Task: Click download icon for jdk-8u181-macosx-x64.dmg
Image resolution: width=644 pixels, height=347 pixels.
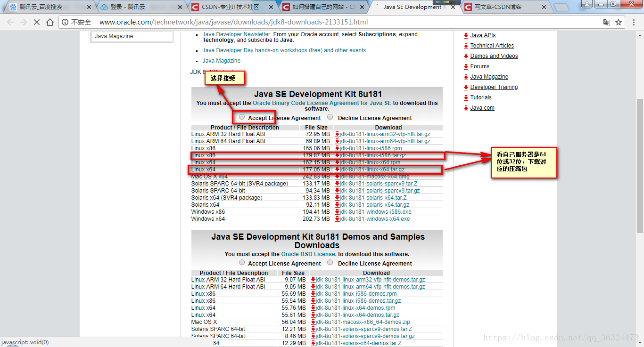Action: [x=338, y=177]
